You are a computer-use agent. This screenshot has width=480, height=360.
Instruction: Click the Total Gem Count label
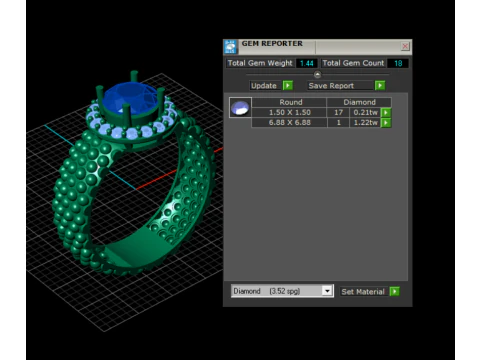353,63
